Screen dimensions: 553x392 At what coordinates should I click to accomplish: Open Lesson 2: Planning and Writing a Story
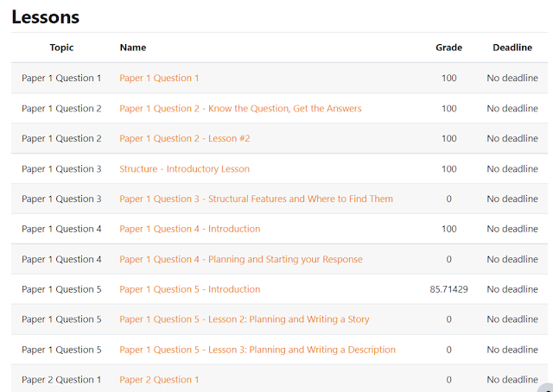click(x=244, y=319)
